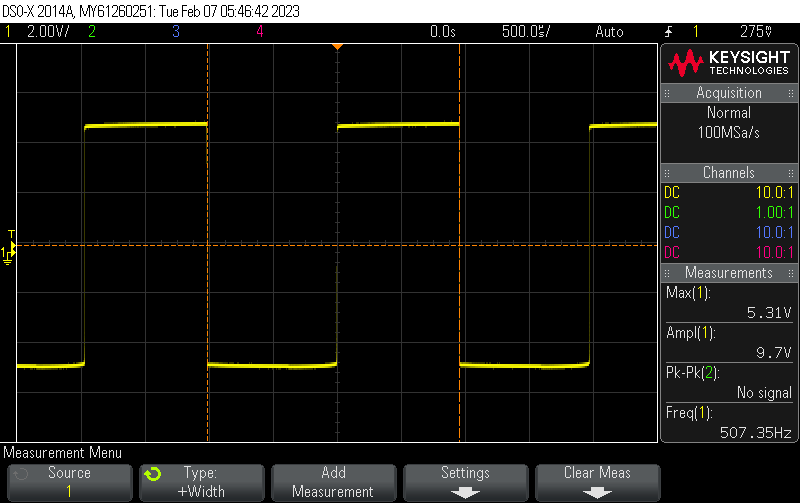Image resolution: width=800 pixels, height=503 pixels.
Task: Click channel 1 ground level marker
Action: [7, 256]
